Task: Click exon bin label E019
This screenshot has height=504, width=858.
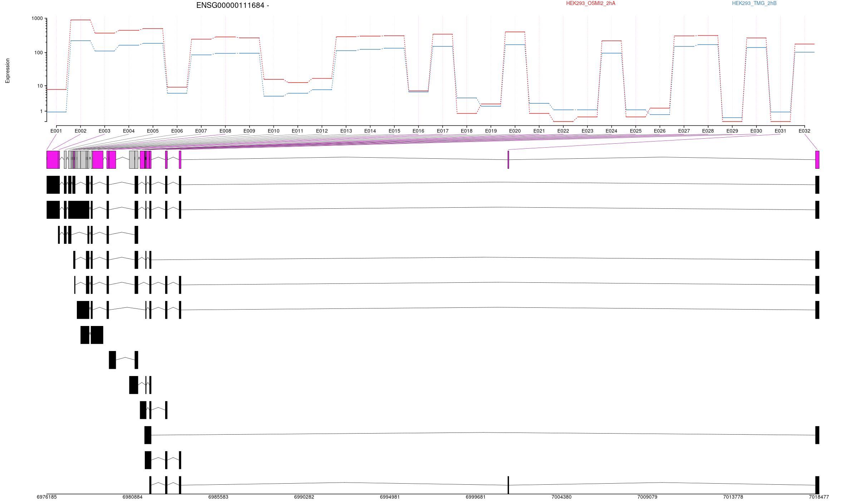Action: 491,131
